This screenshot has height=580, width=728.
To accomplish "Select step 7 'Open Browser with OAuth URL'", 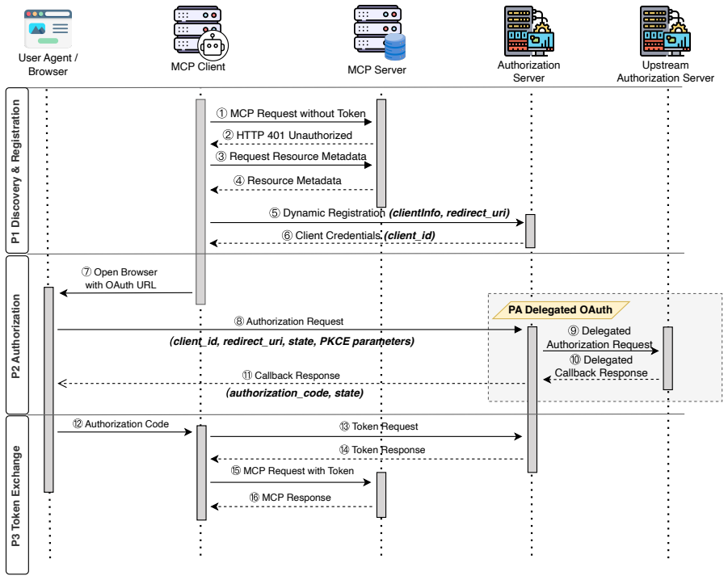I will pyautogui.click(x=120, y=279).
